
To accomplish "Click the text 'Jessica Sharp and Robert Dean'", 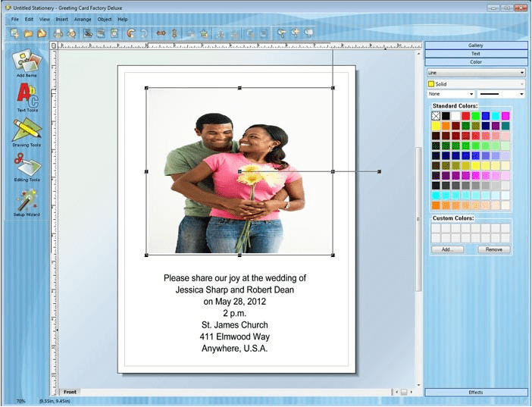I will pos(235,290).
